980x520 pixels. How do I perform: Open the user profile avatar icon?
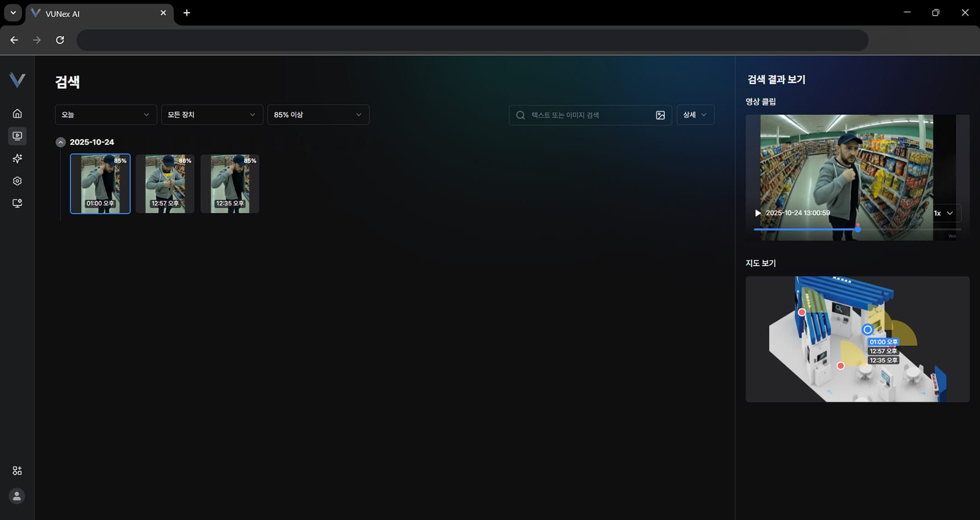click(17, 496)
